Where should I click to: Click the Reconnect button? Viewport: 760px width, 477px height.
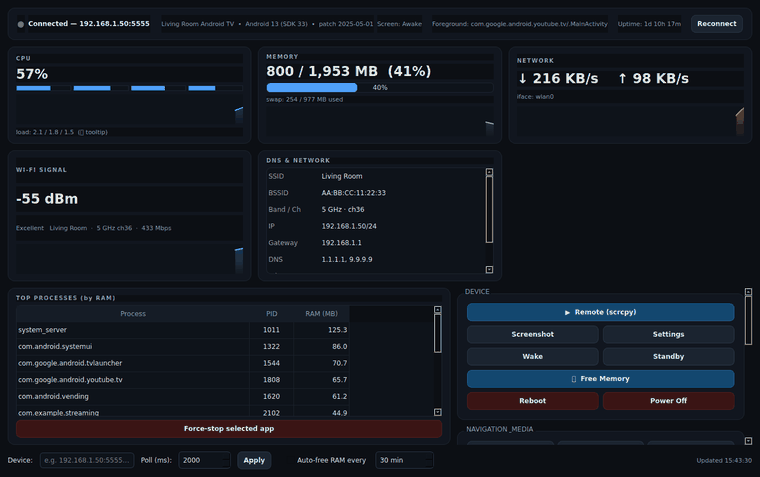coord(716,24)
